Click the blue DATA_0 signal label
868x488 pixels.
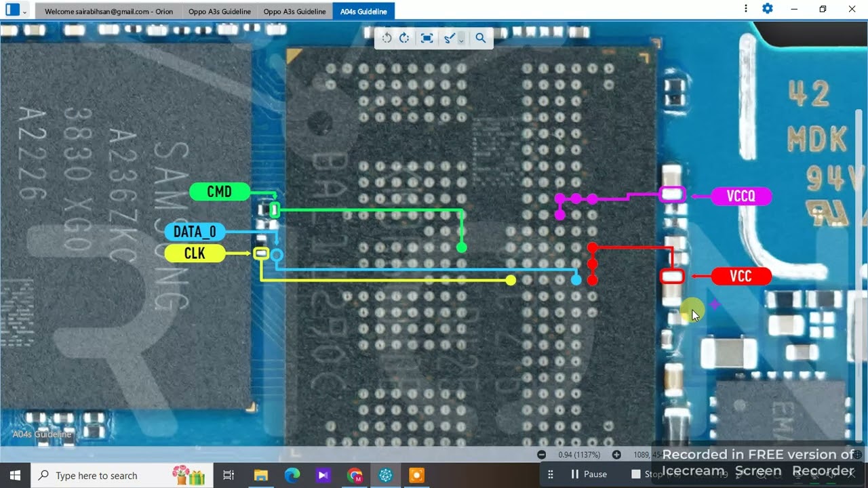[195, 232]
